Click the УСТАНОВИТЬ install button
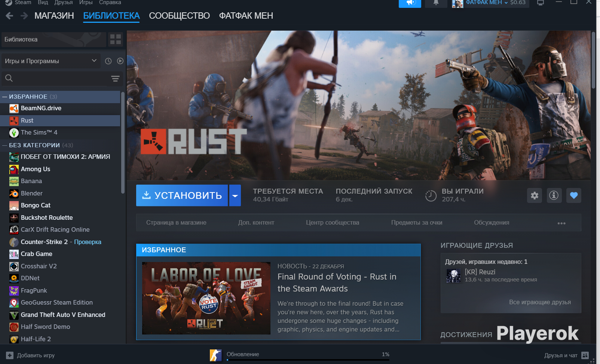 182,195
